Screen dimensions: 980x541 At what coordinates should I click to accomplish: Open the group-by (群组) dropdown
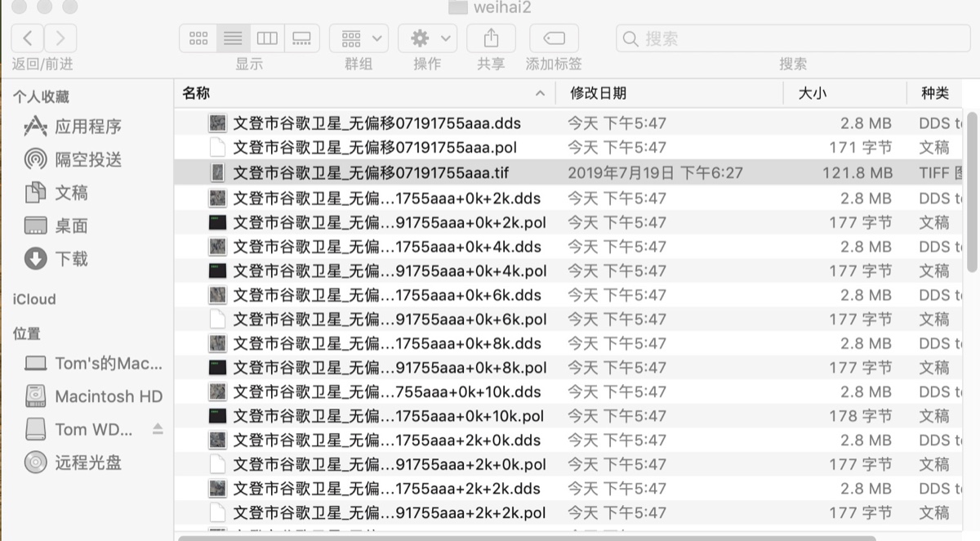point(359,38)
